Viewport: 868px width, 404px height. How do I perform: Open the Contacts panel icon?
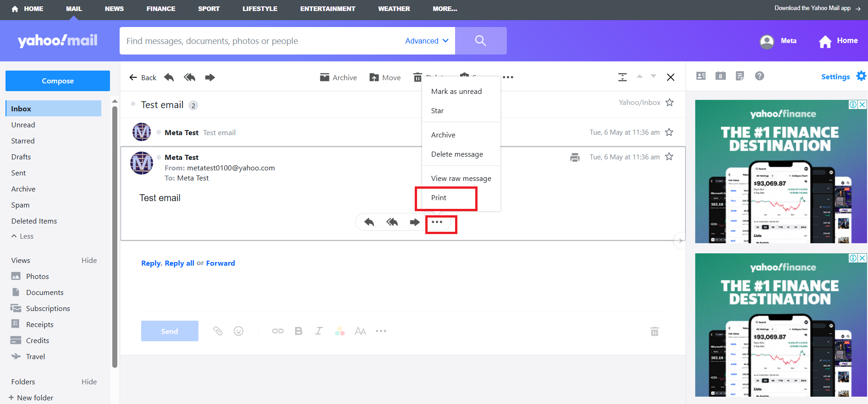click(x=701, y=76)
